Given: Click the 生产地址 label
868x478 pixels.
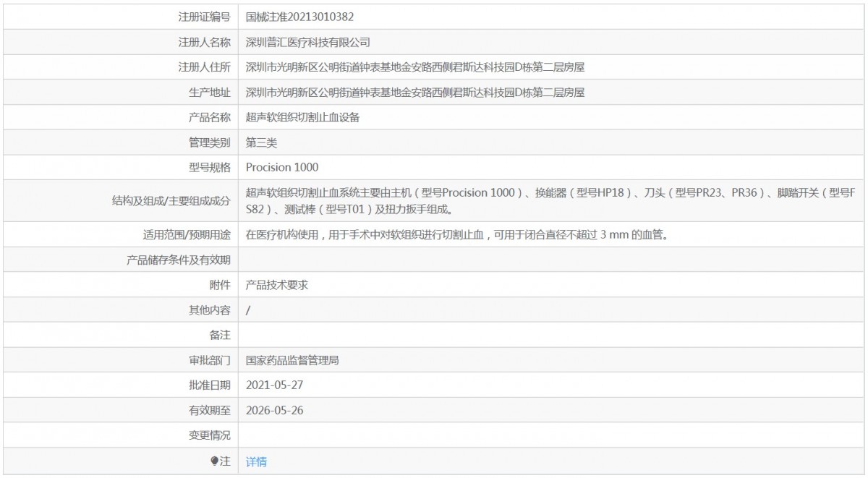Looking at the screenshot, I should [x=209, y=92].
